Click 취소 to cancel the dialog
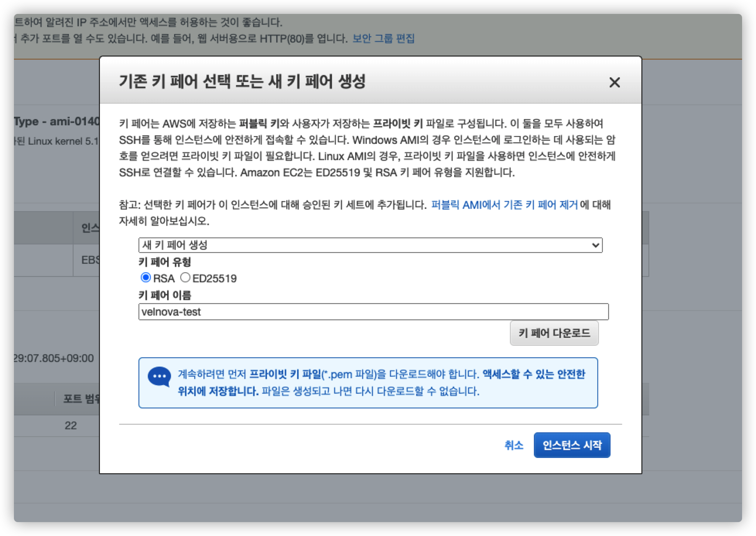The height and width of the screenshot is (536, 756). 513,445
